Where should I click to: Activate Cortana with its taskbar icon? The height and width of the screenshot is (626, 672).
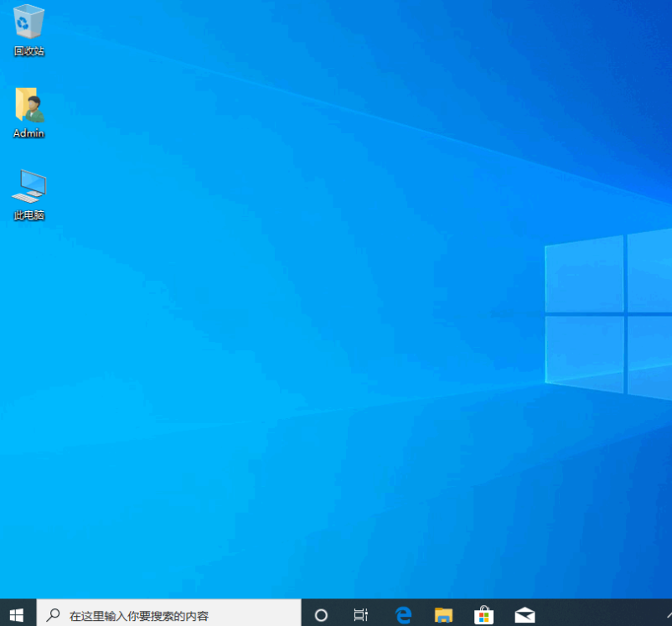pos(321,613)
